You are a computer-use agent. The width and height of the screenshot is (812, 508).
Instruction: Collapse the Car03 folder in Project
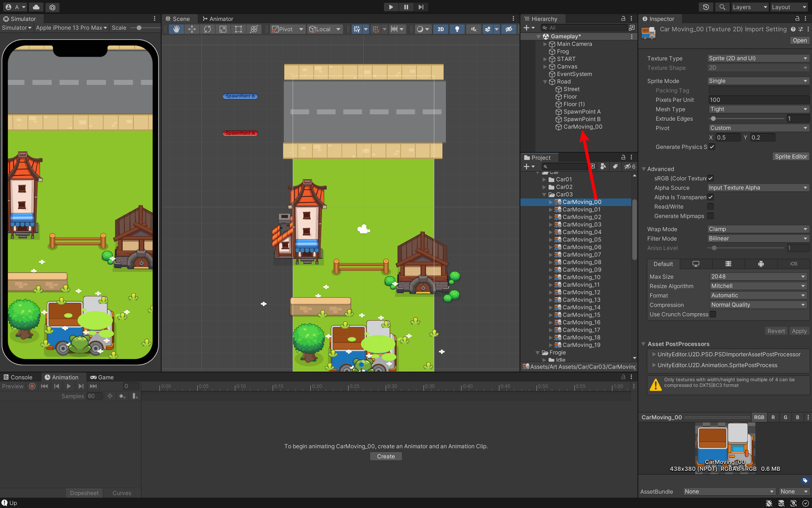click(x=544, y=194)
